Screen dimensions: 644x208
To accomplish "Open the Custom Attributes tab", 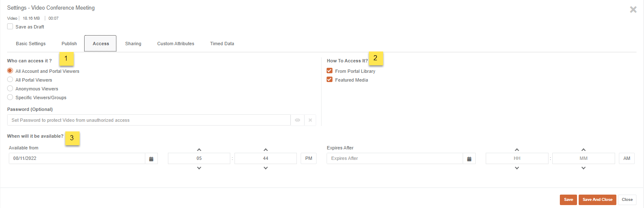I will tap(175, 44).
